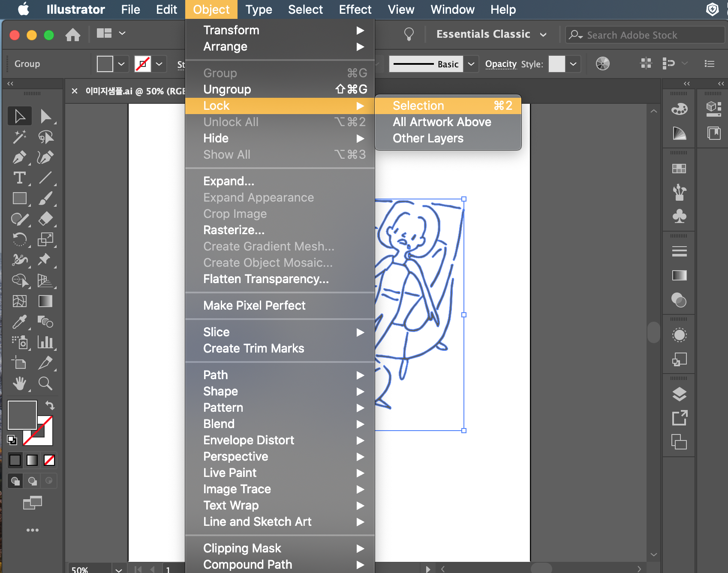Screen dimensions: 728x573
Task: Choose Lock Selection menu item
Action: click(448, 106)
